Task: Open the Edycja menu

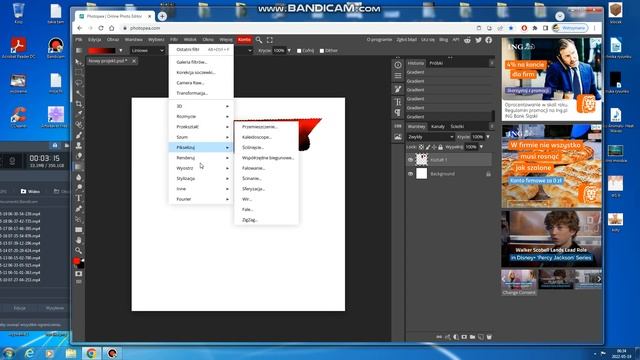Action: click(95, 40)
